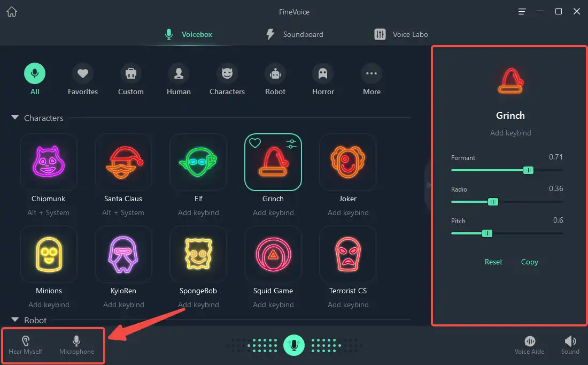This screenshot has width=588, height=365.
Task: Add keybind for the Joker voice
Action: coord(348,212)
